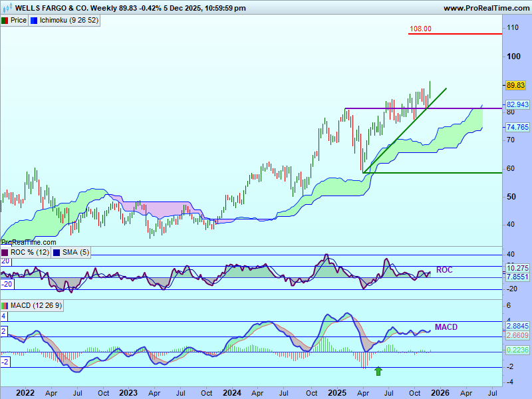Click the green up arrow in MACD panel
Screen dimensions: 532x399
(378, 371)
